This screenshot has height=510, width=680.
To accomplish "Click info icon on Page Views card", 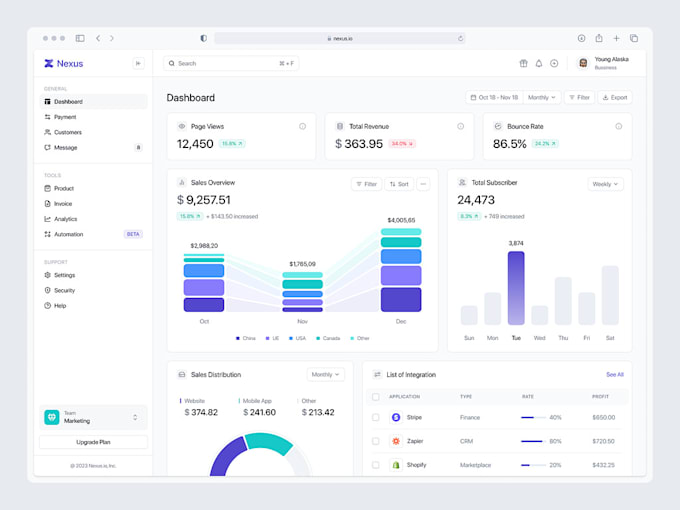I will [302, 126].
